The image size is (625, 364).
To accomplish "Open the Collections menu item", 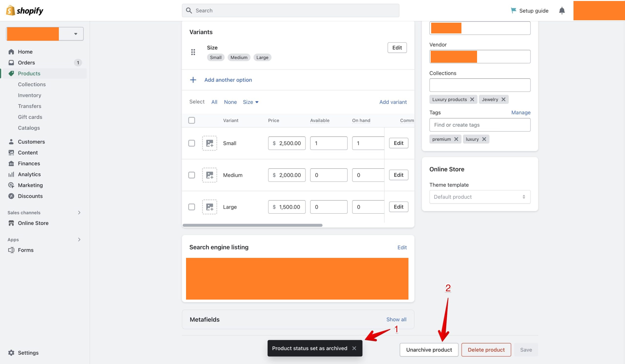I will [32, 84].
